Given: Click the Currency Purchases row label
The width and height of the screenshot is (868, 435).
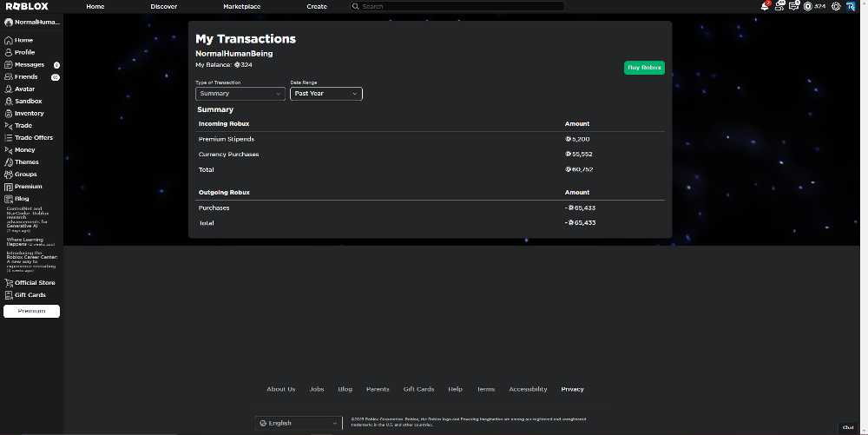Looking at the screenshot, I should 228,155.
